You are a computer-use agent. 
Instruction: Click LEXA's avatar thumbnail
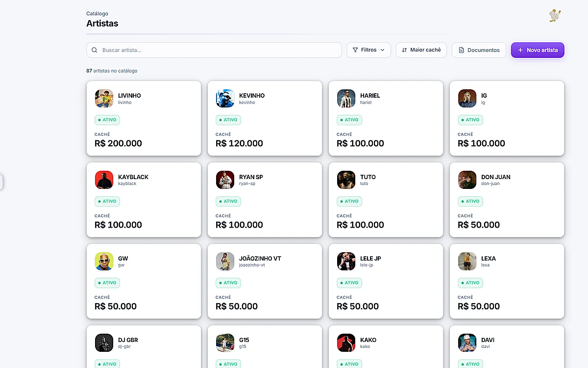467,261
